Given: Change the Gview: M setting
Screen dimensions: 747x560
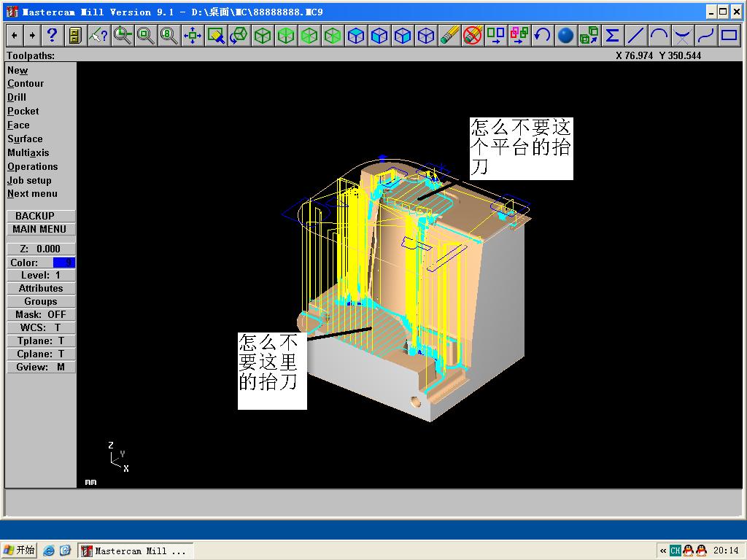Looking at the screenshot, I should 41,367.
